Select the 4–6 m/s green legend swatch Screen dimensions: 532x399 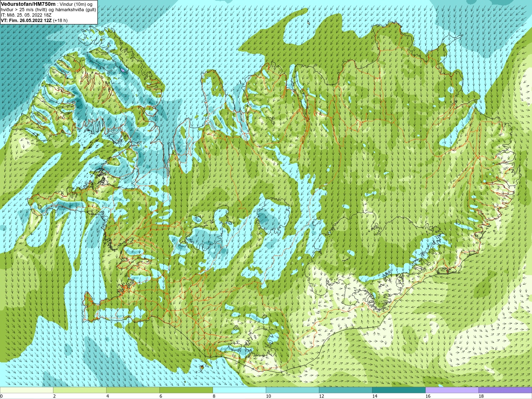133,390
